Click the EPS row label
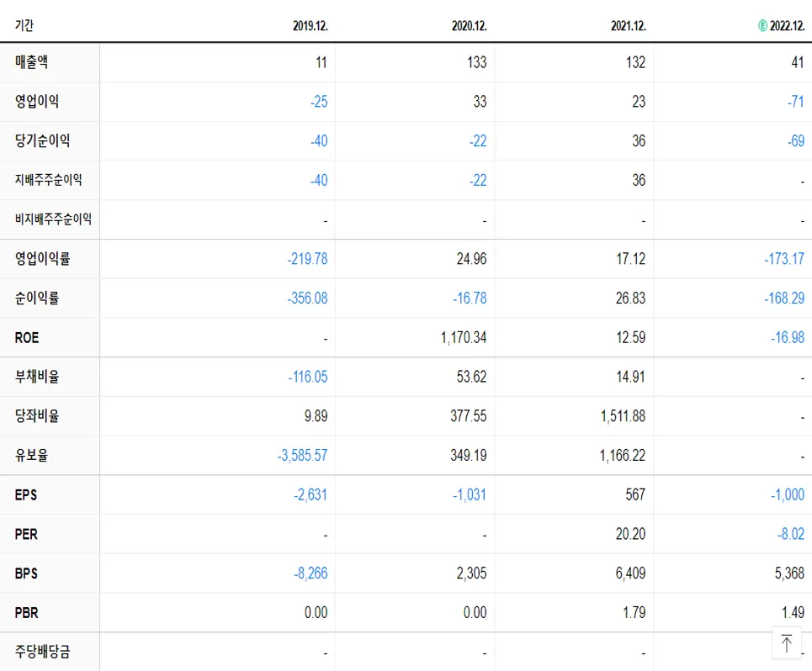 pos(24,494)
